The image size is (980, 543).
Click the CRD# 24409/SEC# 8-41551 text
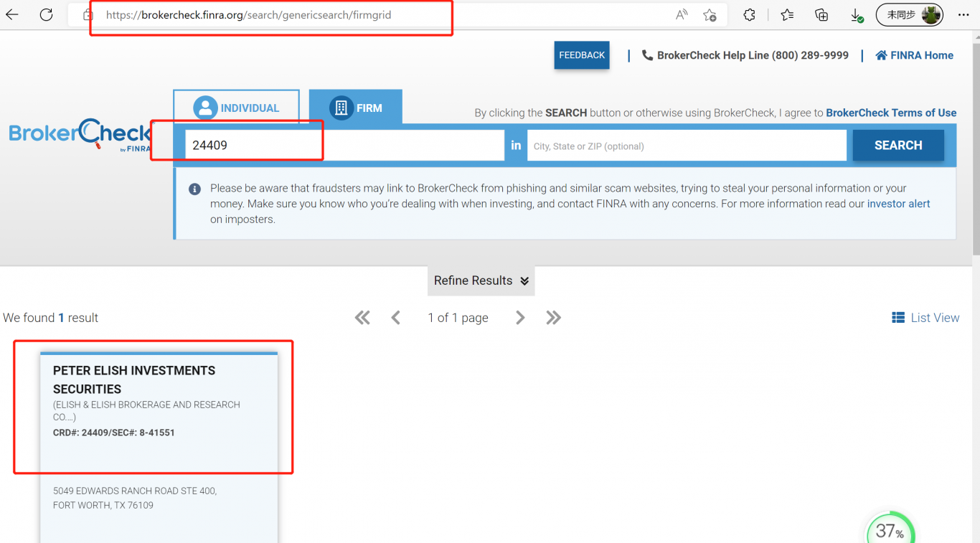114,433
